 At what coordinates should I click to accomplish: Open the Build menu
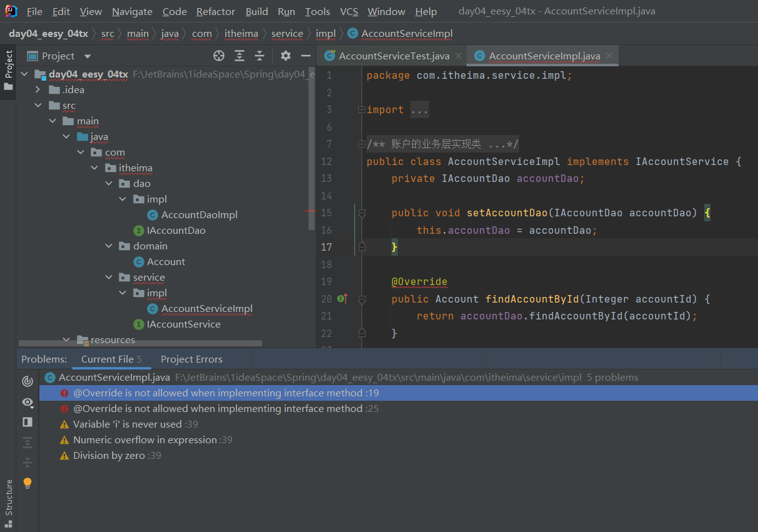pyautogui.click(x=256, y=11)
